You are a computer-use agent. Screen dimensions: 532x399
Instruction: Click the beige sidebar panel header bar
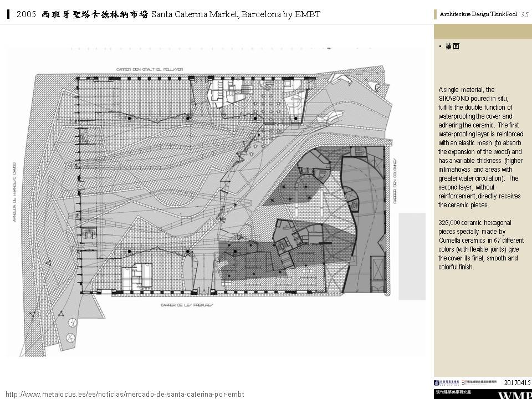coord(482,32)
